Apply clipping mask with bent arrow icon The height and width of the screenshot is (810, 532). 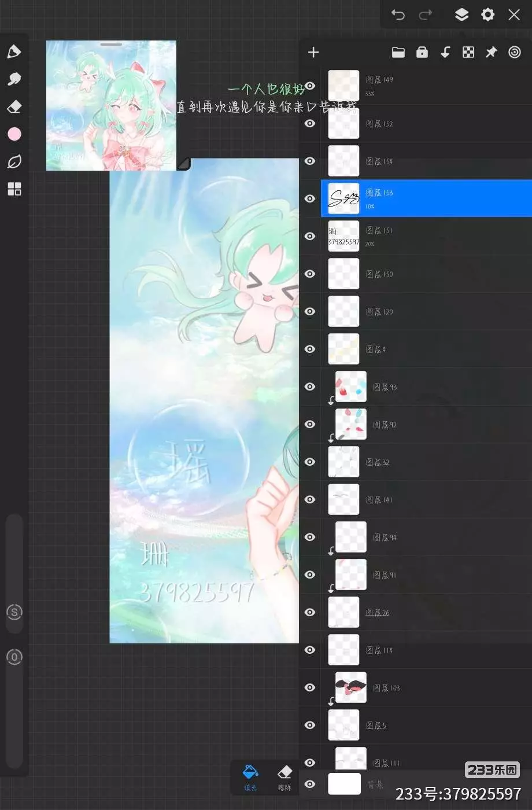(445, 53)
